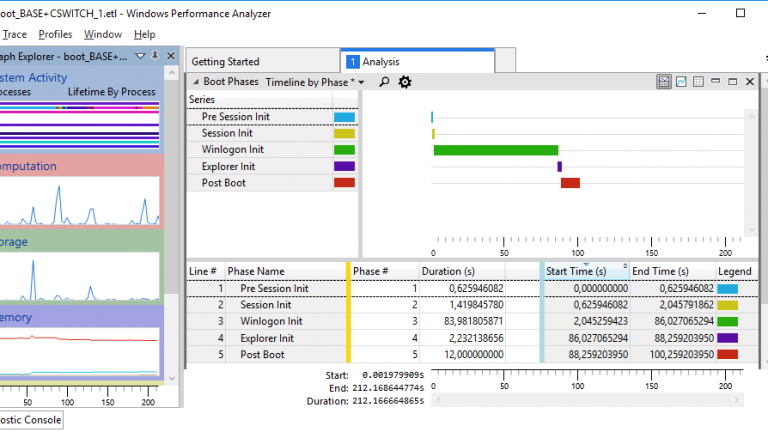Select the Pre Session Init series row

(272, 117)
